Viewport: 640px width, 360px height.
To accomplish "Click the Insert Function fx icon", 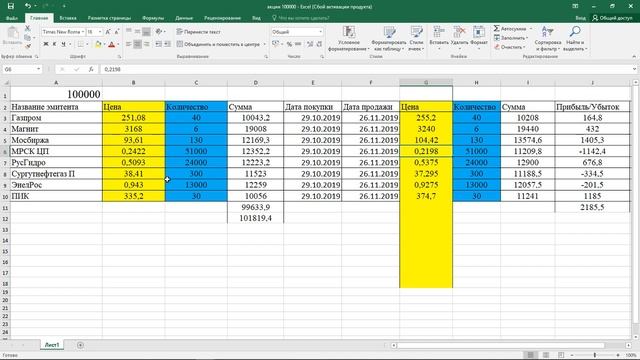I will coord(91,69).
